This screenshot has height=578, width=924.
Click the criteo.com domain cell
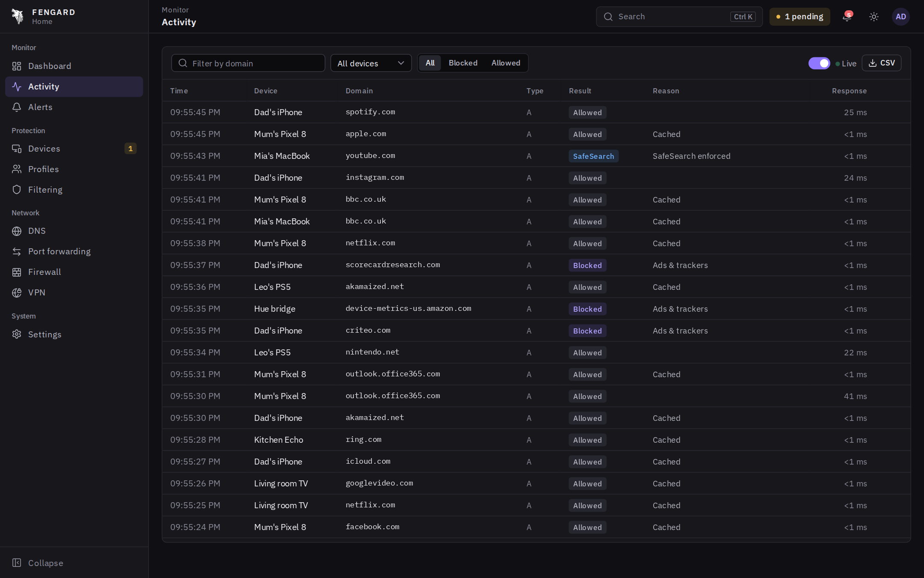368,331
